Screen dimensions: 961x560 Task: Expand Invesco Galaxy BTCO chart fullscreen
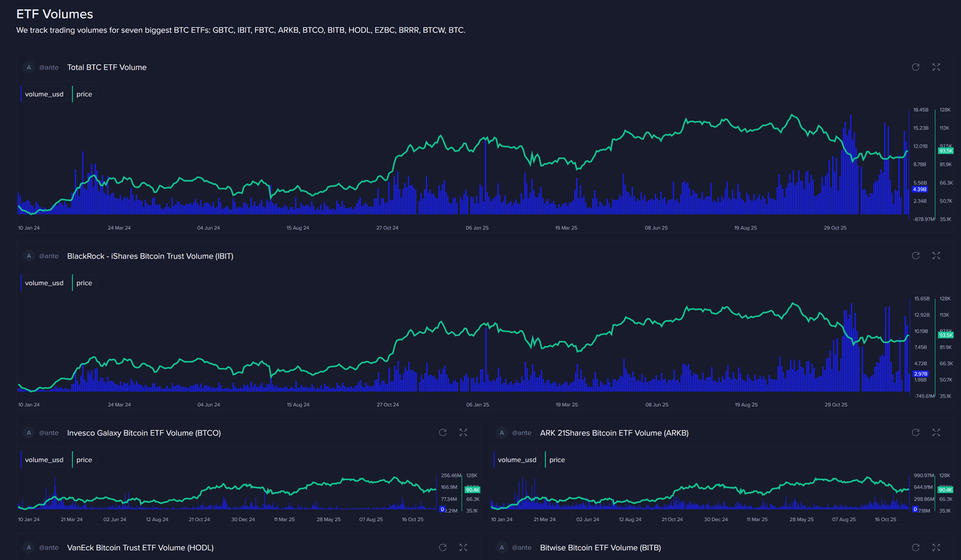point(463,432)
